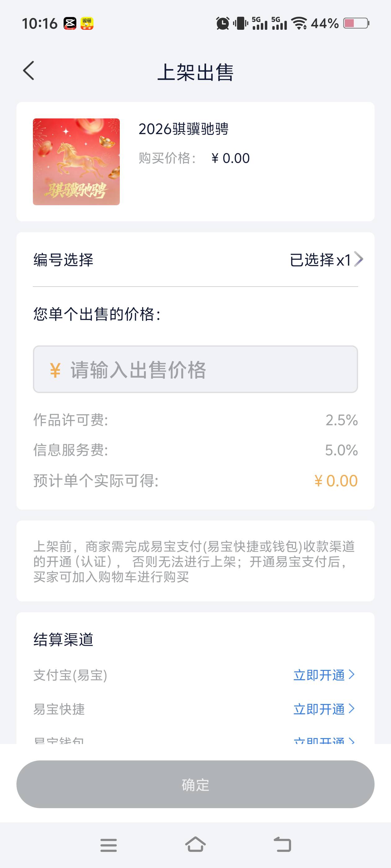Tap the 编号选择 row label
The width and height of the screenshot is (391, 868).
(63, 260)
